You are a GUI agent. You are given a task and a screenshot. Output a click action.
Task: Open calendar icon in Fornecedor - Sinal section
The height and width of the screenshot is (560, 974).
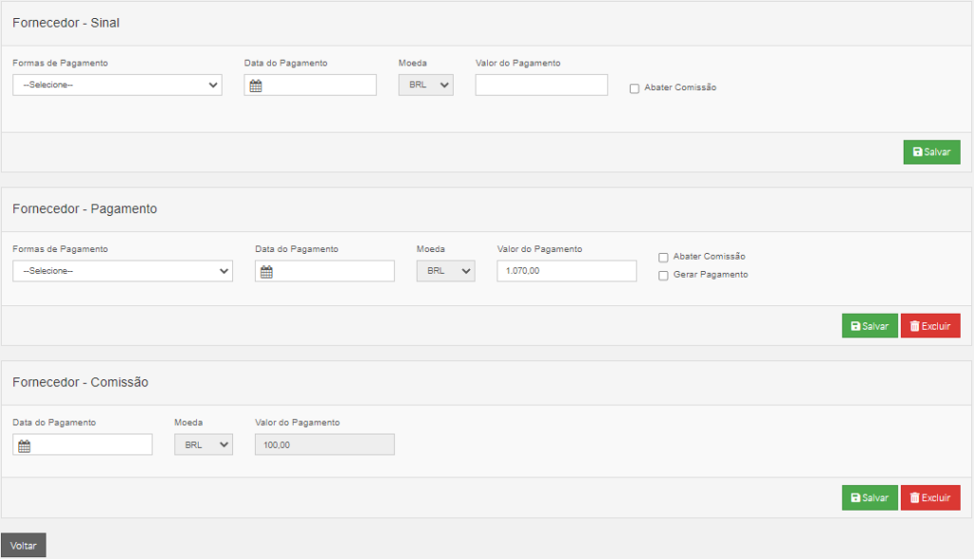(x=256, y=86)
